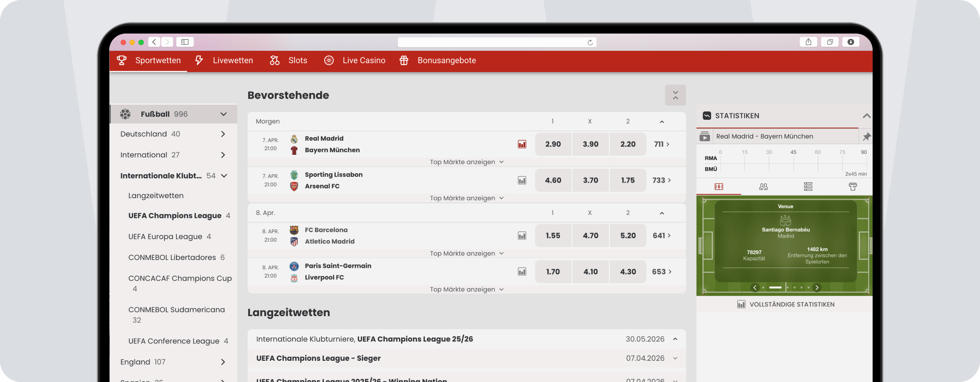This screenshot has height=382, width=980.
Task: Toggle the browser sidebar icon
Action: (185, 42)
